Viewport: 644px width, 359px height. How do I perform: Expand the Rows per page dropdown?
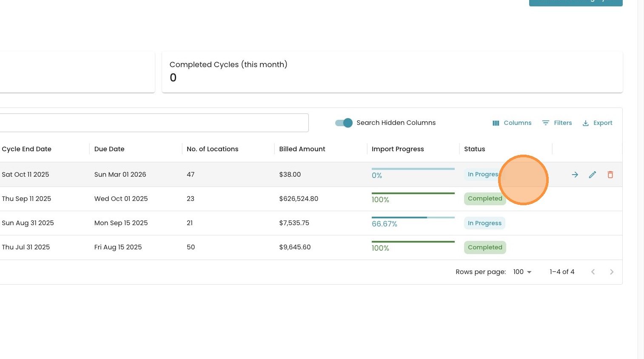point(522,272)
